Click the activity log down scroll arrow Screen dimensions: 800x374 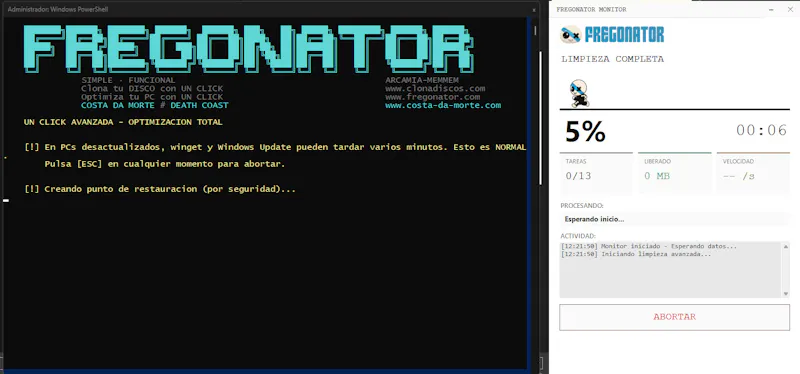coord(785,294)
